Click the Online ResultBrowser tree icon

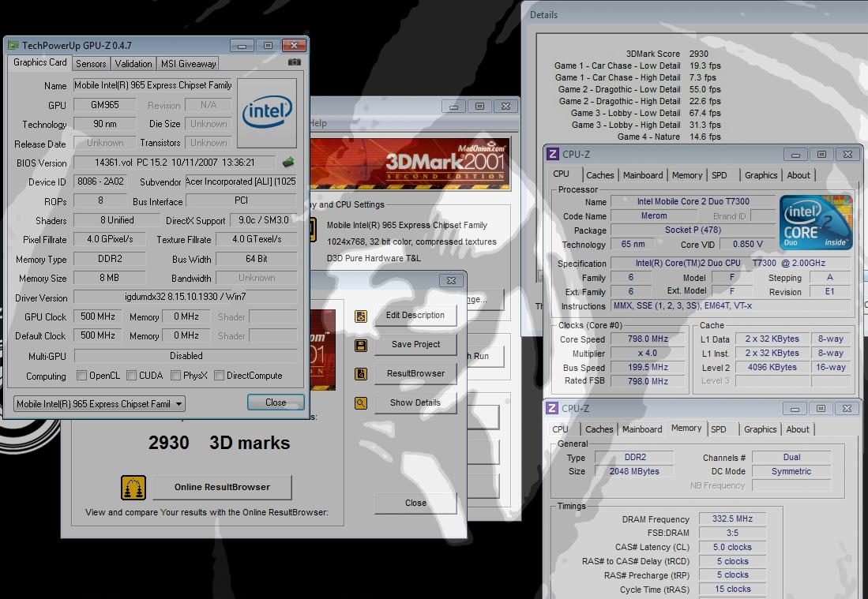pos(133,488)
